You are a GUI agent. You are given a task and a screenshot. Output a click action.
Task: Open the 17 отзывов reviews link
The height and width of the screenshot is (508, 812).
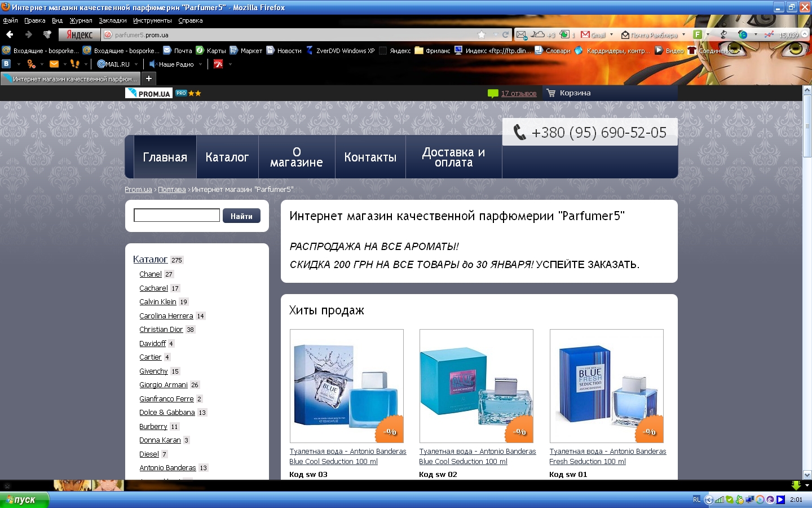tap(519, 94)
